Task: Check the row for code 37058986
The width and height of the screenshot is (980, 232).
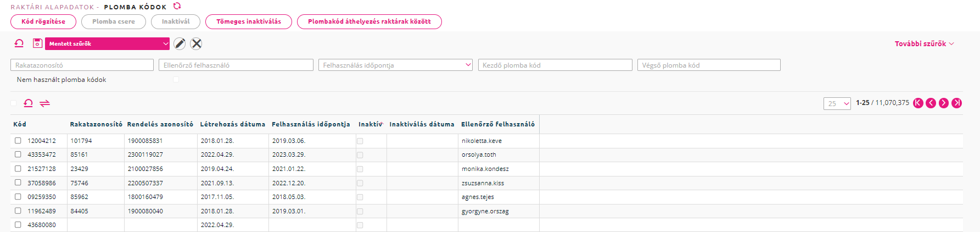Action: point(18,183)
